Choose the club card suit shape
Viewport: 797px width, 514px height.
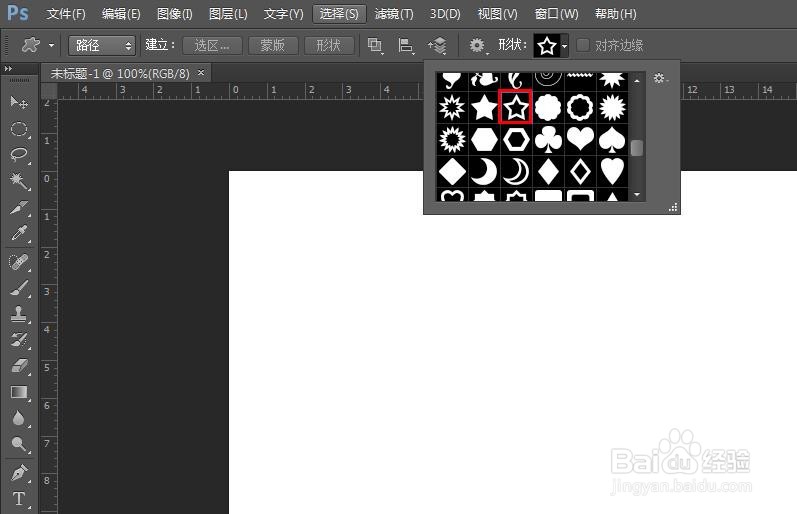(548, 139)
